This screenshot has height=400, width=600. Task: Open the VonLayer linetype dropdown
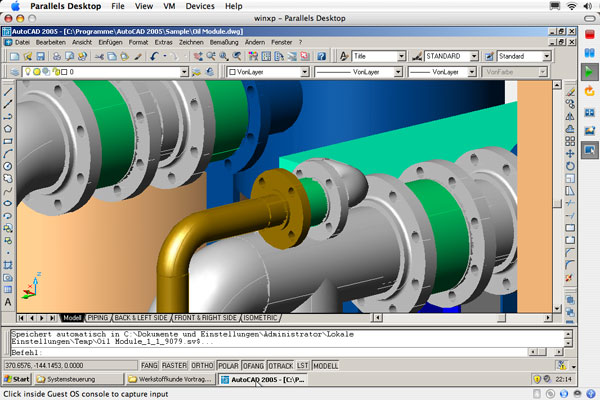pos(398,72)
